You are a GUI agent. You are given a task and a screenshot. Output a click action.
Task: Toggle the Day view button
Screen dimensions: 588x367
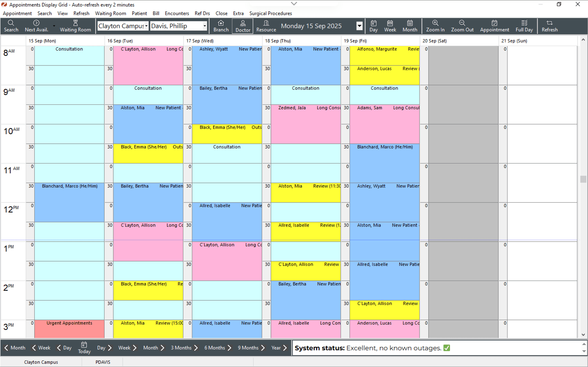(x=373, y=25)
